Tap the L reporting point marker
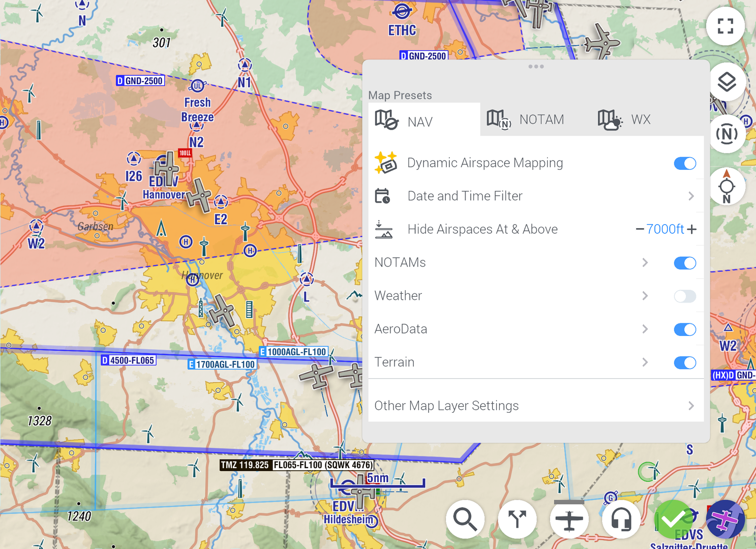Screen dimensions: 756x549 pos(307,279)
